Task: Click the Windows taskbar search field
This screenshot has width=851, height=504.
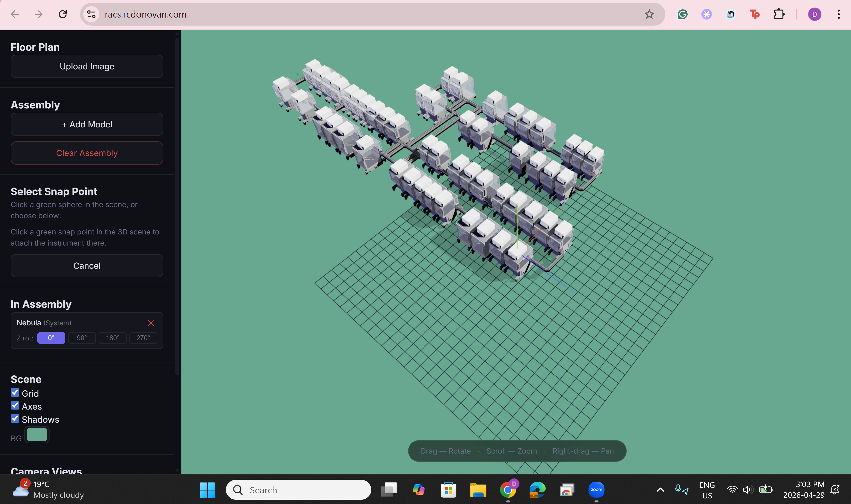Action: (298, 490)
